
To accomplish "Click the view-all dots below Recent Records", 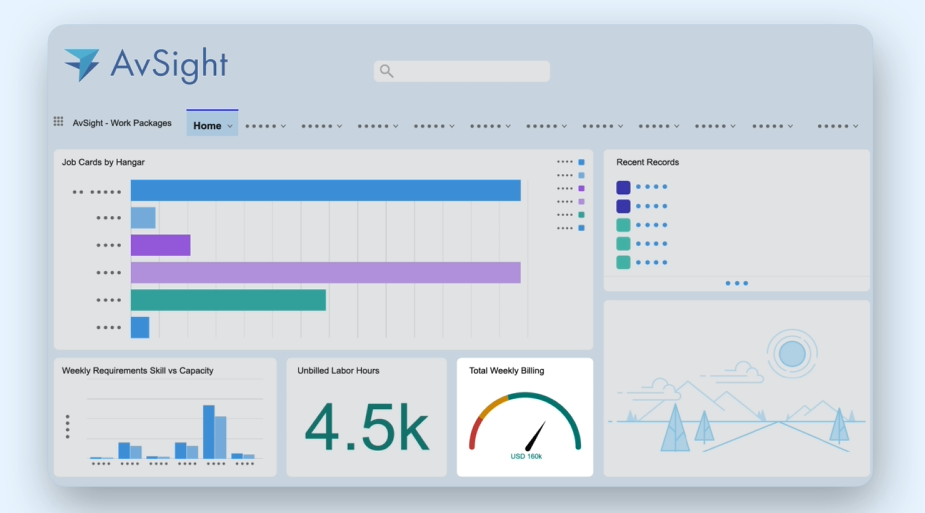I will [736, 283].
